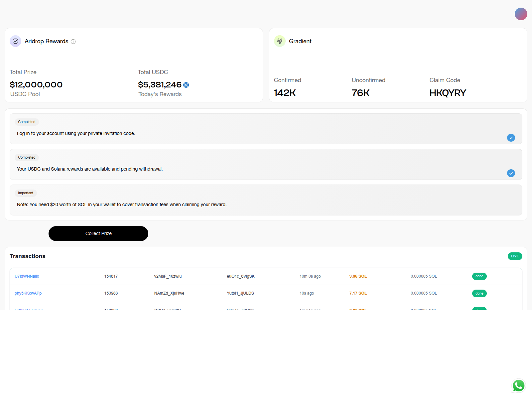Click the $12,000,000 Total Prize value
Viewport: 532px width, 399px height.
click(x=36, y=85)
